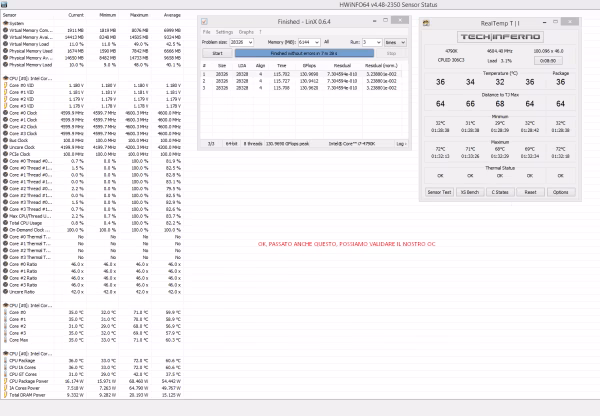
Task: Click the RealTemp window title bar icon
Action: [x=426, y=23]
